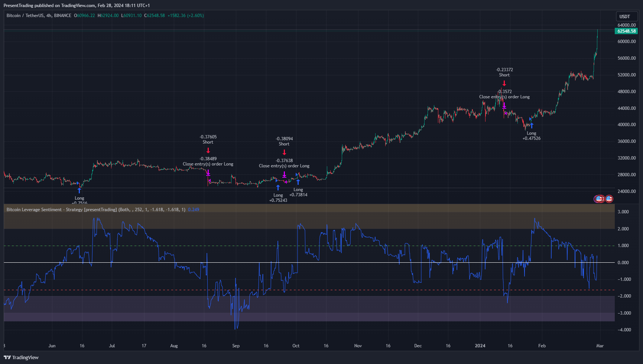Click the 56000.00 price axis label
The image size is (643, 364).
pyautogui.click(x=627, y=58)
